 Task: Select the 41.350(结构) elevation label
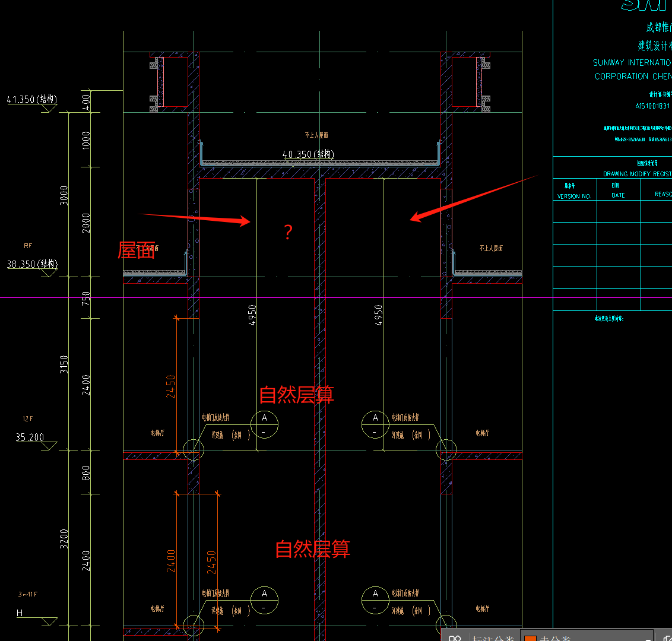coord(32,99)
